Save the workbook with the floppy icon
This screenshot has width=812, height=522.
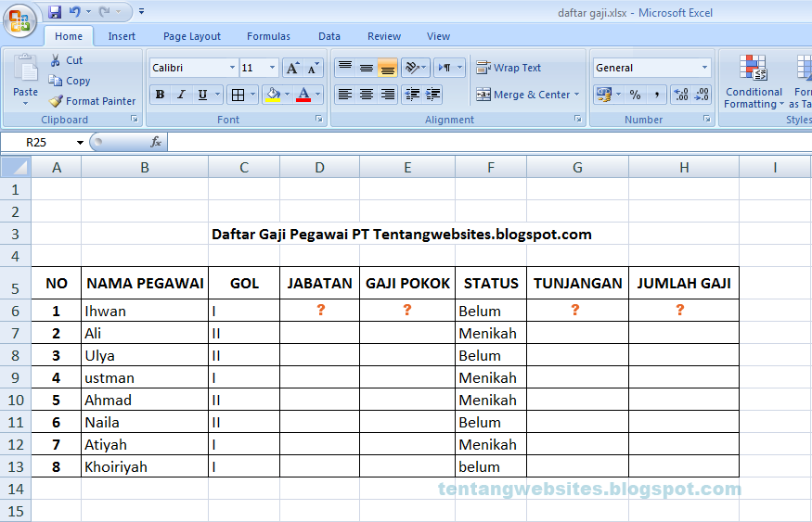point(55,11)
